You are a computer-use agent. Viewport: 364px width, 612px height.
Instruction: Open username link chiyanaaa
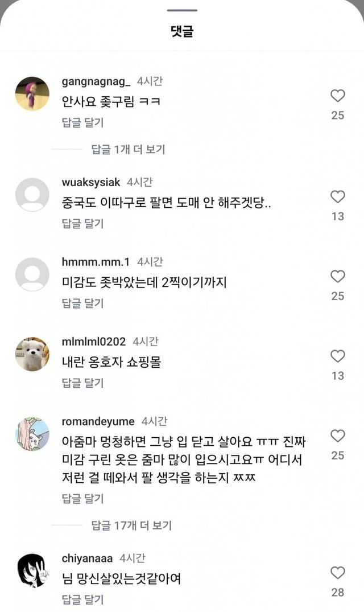point(87,558)
